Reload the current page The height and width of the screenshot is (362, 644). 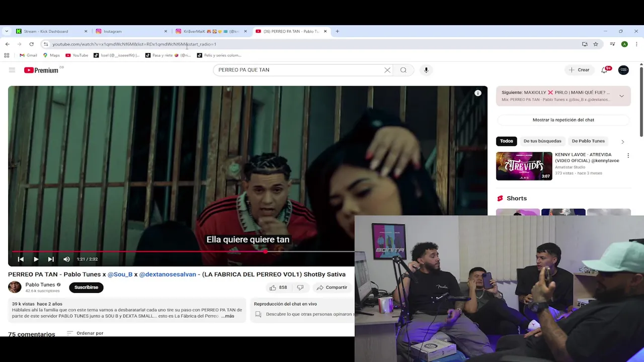(31, 44)
